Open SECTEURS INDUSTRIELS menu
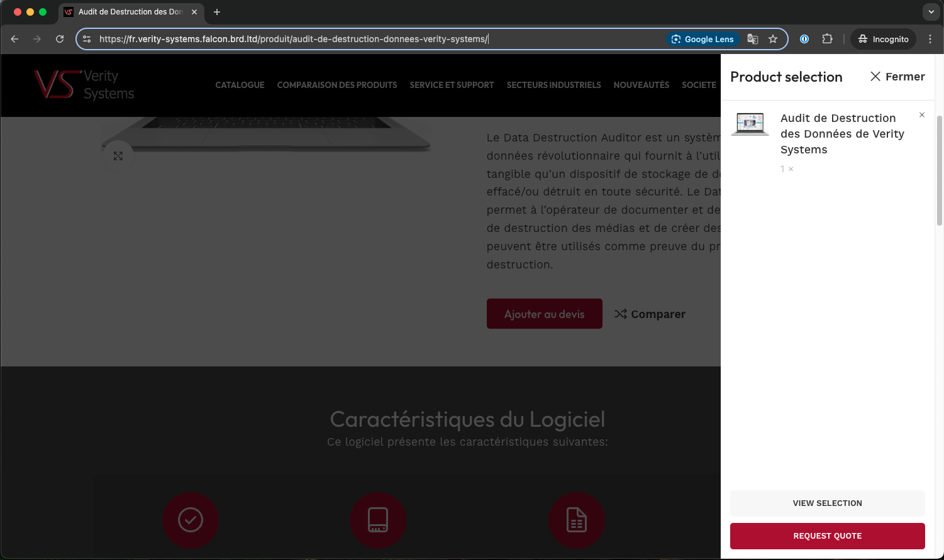 [x=553, y=85]
